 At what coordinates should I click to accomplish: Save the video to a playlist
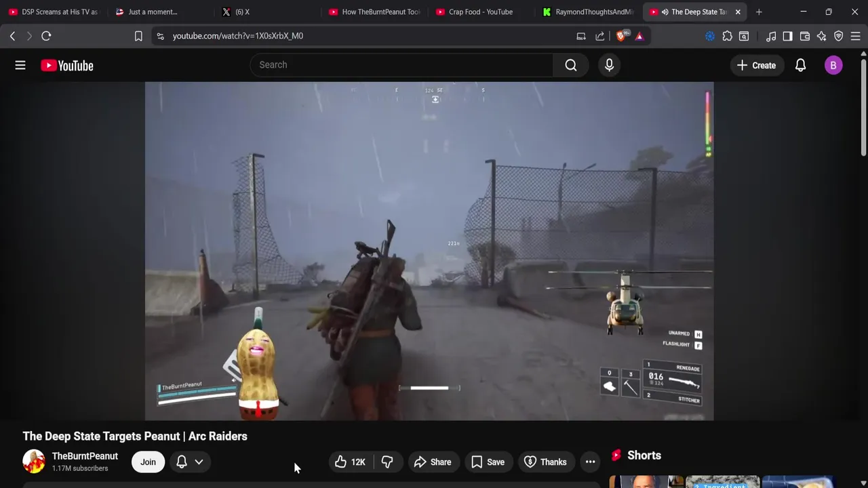488,462
